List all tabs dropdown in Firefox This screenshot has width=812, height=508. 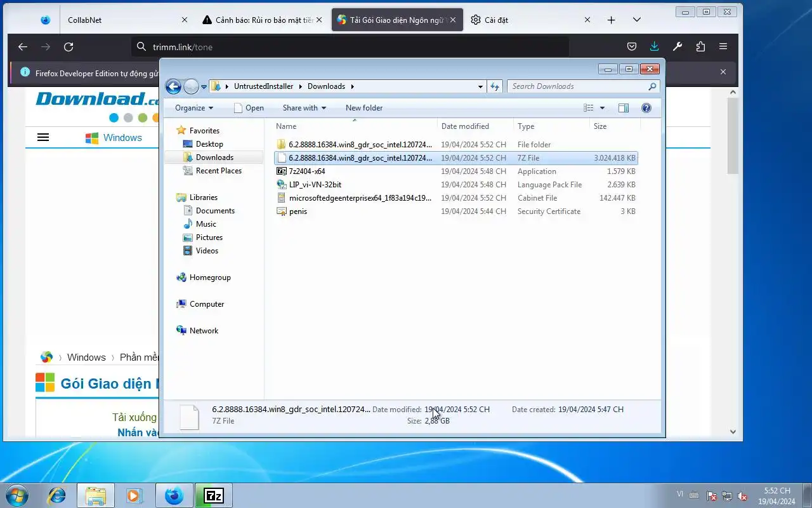click(x=637, y=20)
